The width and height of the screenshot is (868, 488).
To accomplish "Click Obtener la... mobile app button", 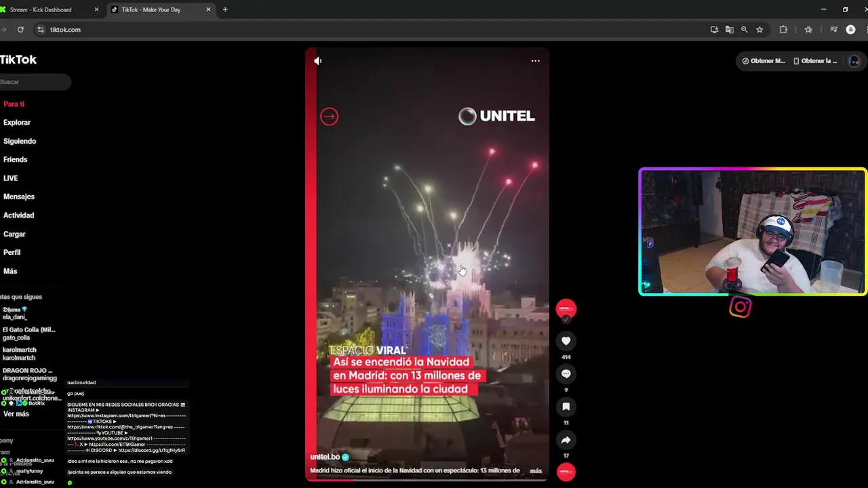I will tap(815, 61).
